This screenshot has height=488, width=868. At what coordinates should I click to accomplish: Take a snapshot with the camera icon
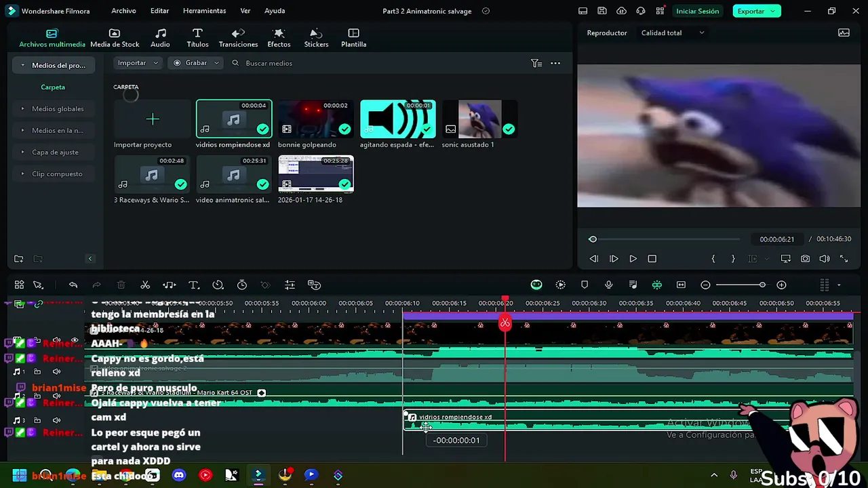click(x=805, y=259)
